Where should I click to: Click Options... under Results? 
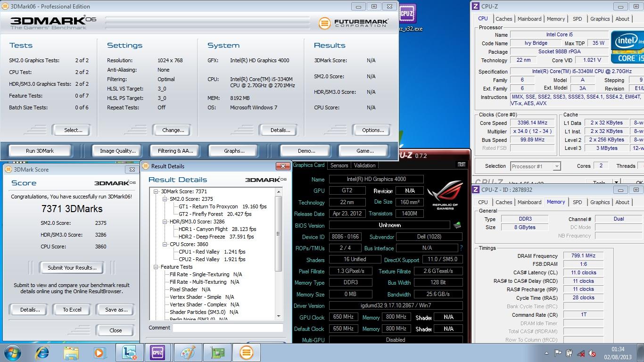(373, 130)
